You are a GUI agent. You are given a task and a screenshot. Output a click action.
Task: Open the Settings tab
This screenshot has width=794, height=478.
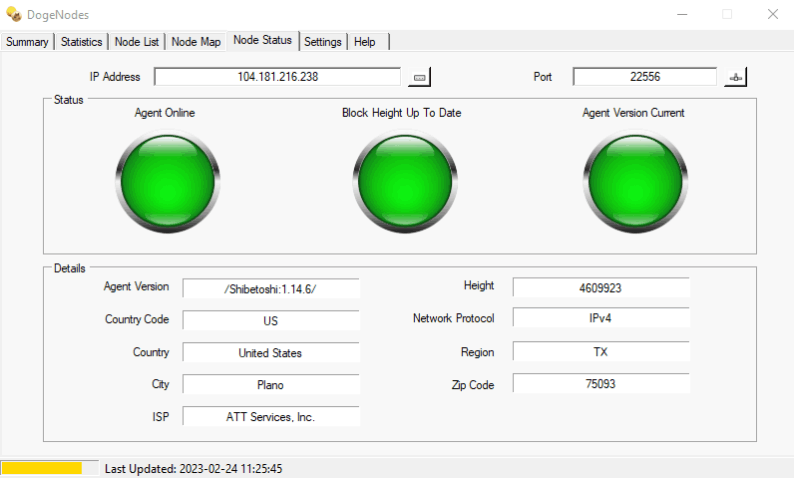click(x=323, y=42)
